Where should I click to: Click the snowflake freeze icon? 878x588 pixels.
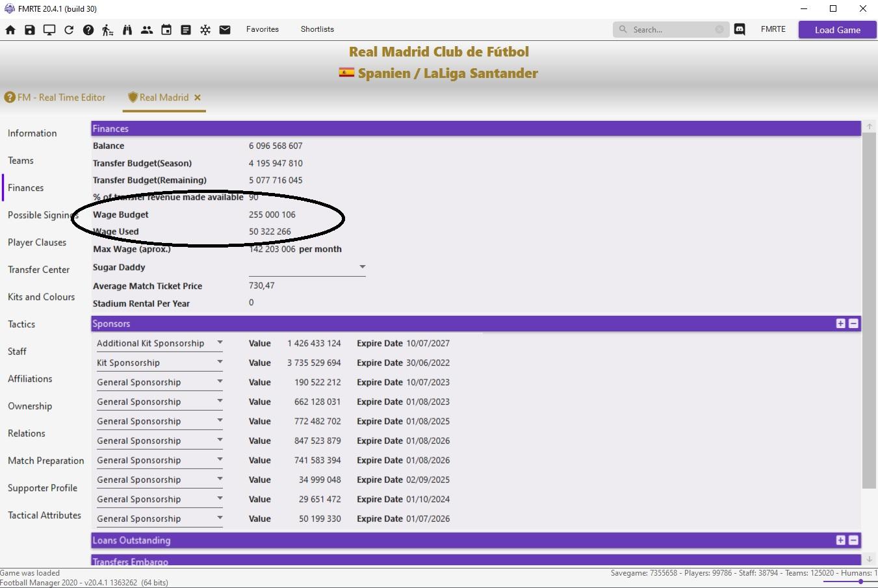tap(205, 30)
